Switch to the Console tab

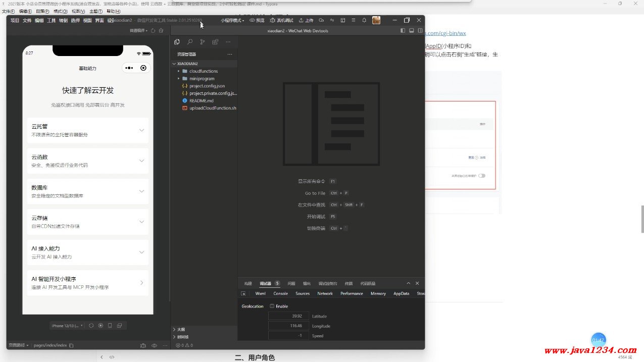point(280,293)
